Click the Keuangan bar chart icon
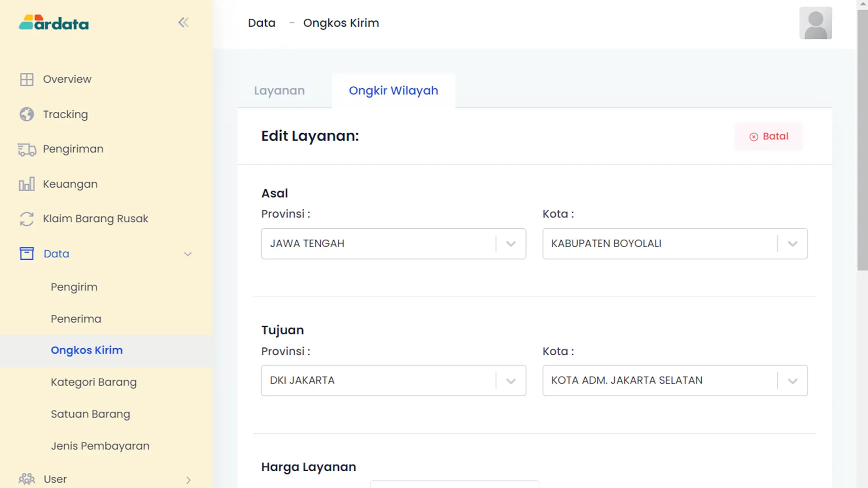This screenshot has height=488, width=868. click(x=27, y=184)
